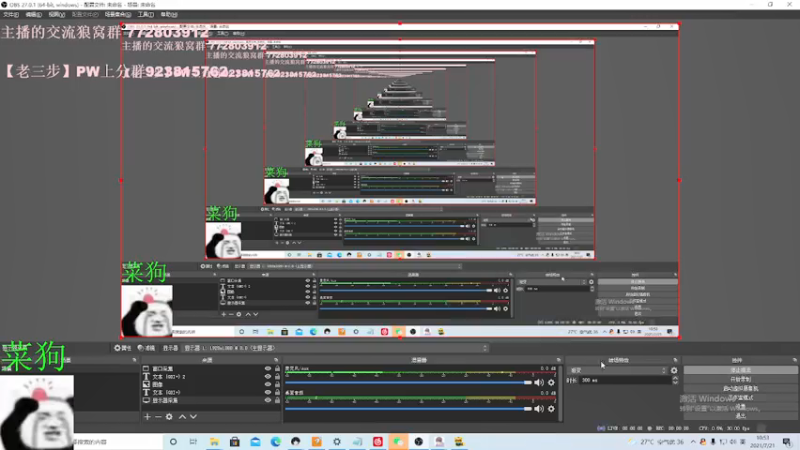Click the 启动虚拟摄像机 button

click(740, 389)
